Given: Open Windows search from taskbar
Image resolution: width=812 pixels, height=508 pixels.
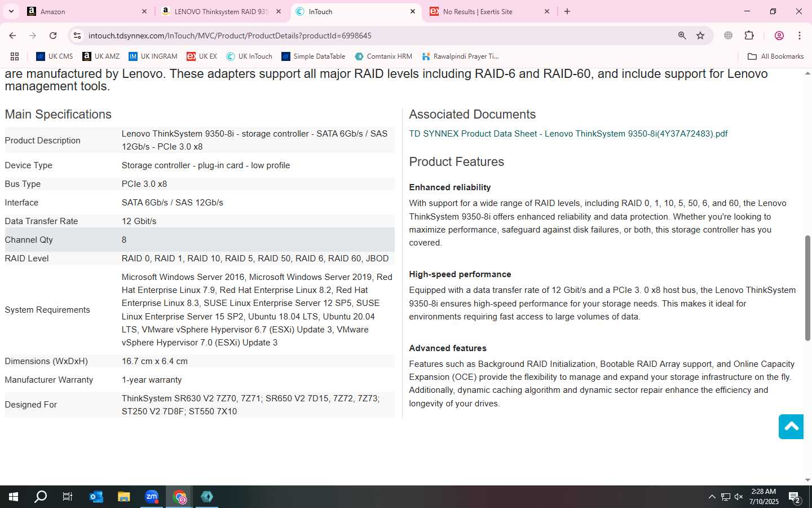Looking at the screenshot, I should pyautogui.click(x=41, y=497).
